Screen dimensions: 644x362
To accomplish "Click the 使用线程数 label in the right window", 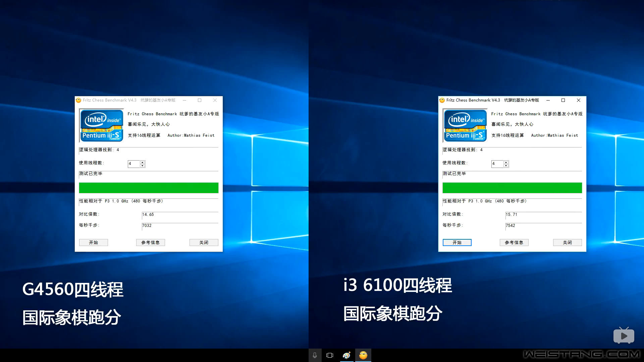I will point(455,163).
